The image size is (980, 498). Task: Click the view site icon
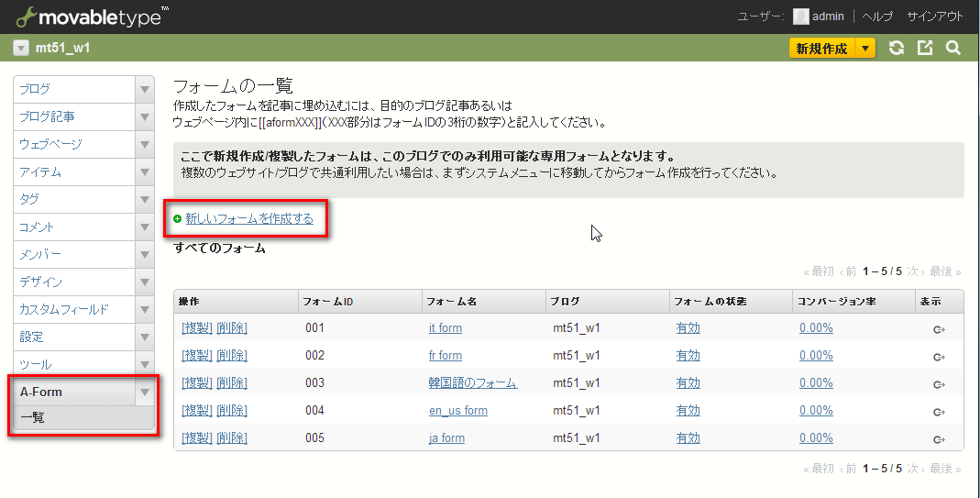[x=924, y=49]
